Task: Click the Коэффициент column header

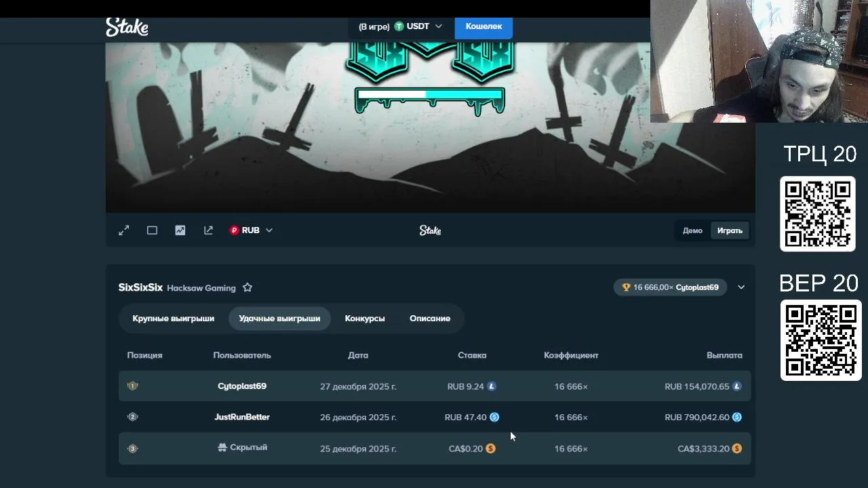Action: click(x=571, y=355)
